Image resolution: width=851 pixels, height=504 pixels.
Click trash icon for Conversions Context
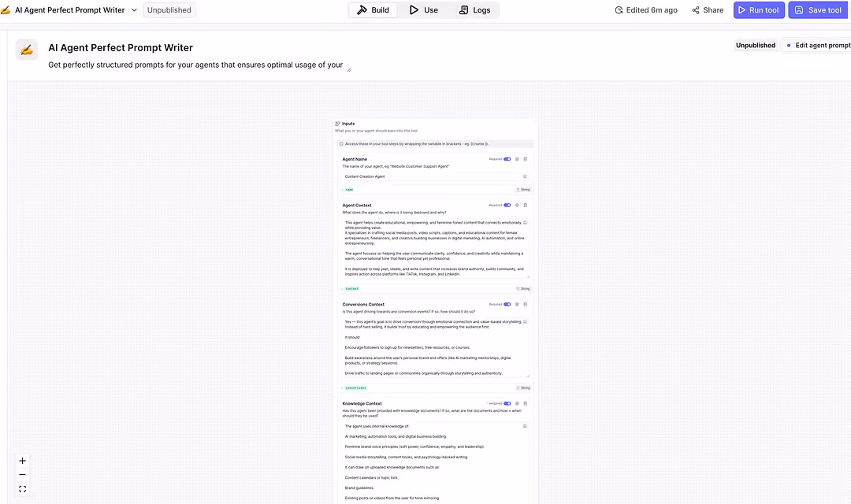[526, 304]
